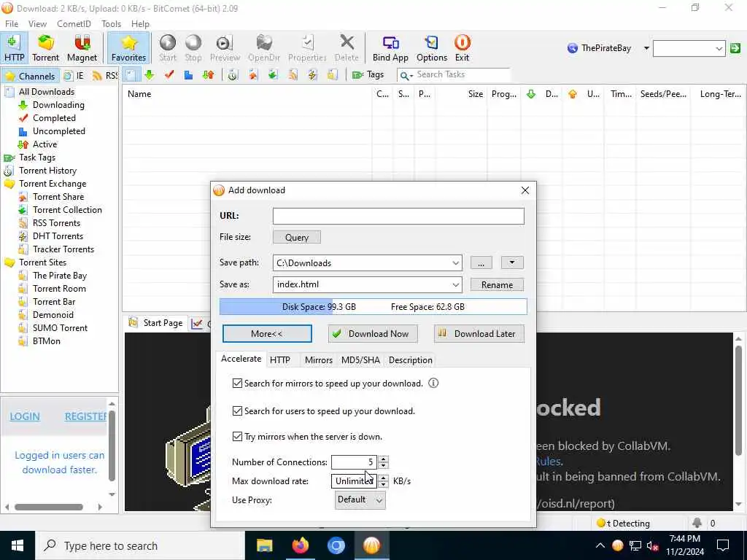Click the Max download rate spinner control
Screen dimensions: 747x560
(384, 481)
